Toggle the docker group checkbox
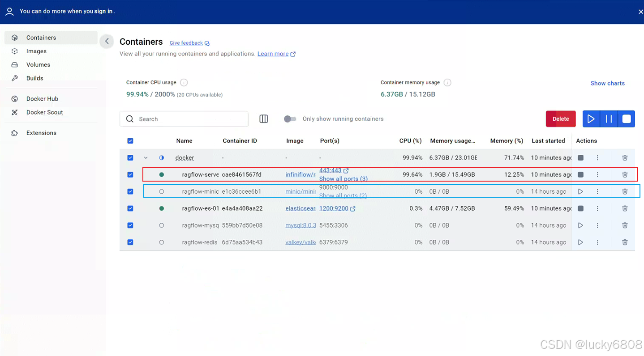 tap(130, 158)
